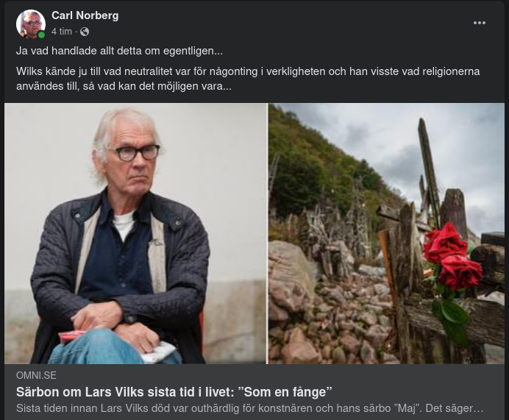Click the text 'Ja vad handlade allt detta'

(119, 51)
